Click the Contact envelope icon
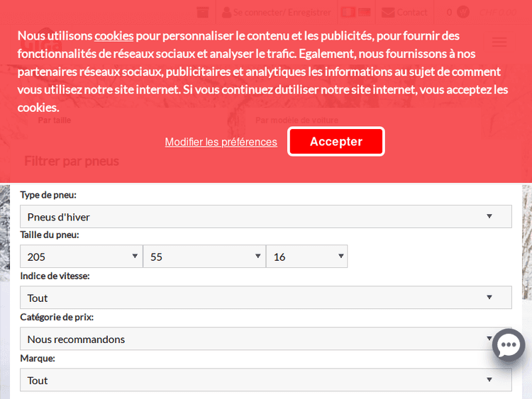 pyautogui.click(x=388, y=12)
